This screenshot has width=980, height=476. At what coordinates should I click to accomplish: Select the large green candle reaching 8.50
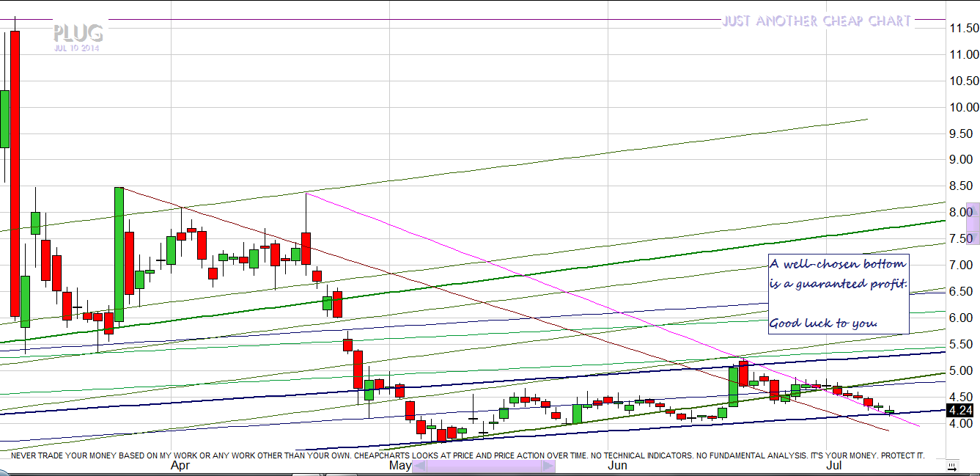(119, 255)
